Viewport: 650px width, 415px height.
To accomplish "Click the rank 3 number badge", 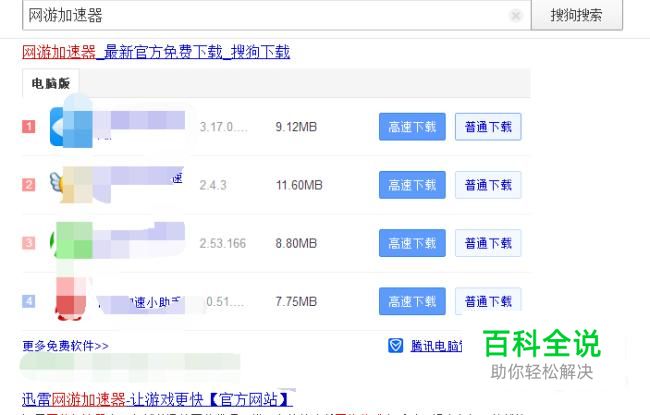I will (29, 243).
